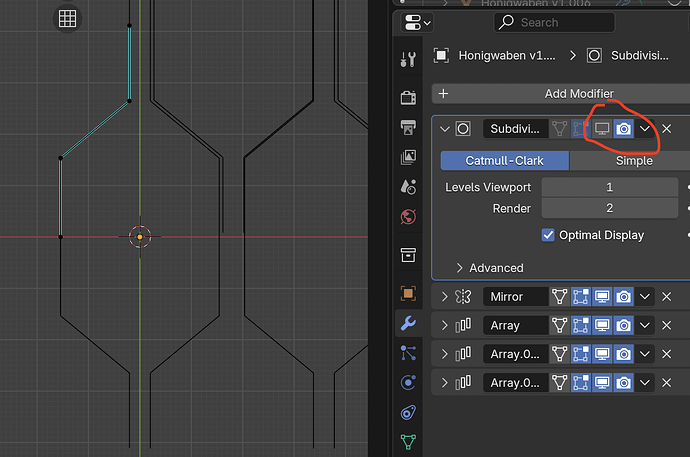The height and width of the screenshot is (457, 690).
Task: Collapse the Subdivision modifier panel
Action: coord(445,129)
